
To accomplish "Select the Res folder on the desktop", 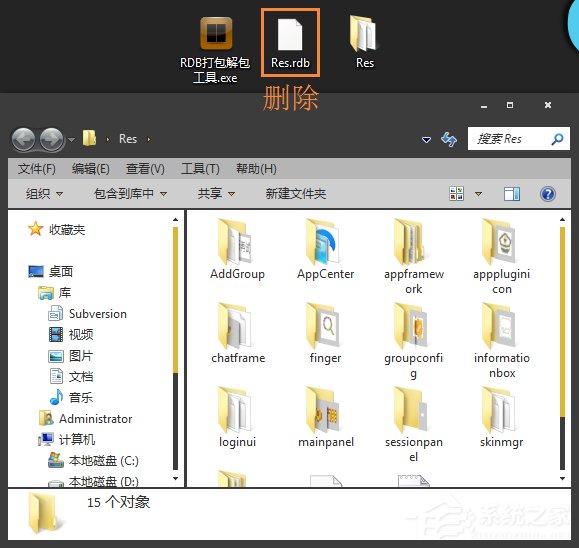I will click(x=364, y=42).
